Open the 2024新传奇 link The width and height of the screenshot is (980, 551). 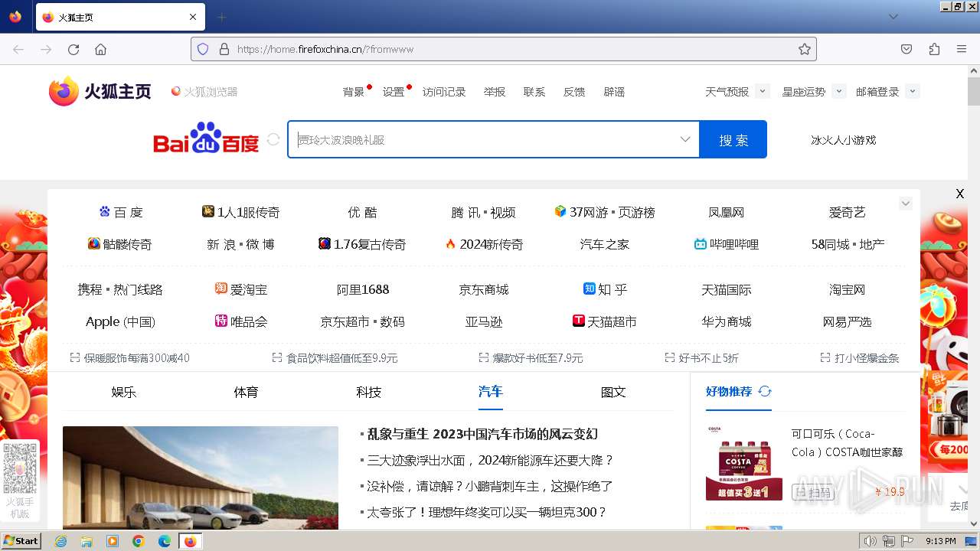(485, 244)
